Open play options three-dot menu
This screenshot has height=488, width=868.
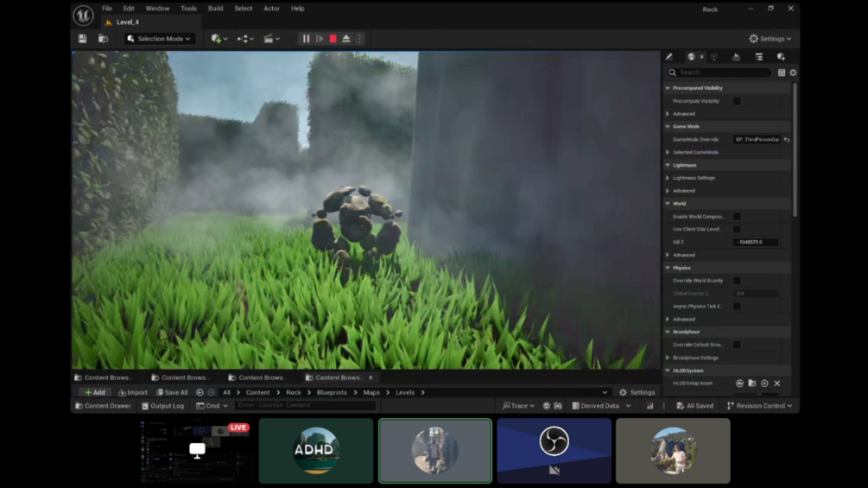(x=359, y=39)
